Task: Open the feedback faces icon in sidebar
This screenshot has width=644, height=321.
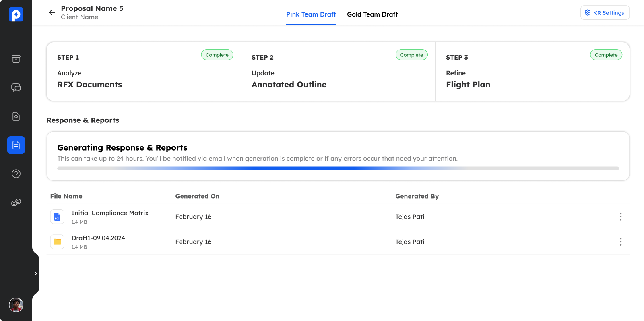Action: (x=16, y=202)
